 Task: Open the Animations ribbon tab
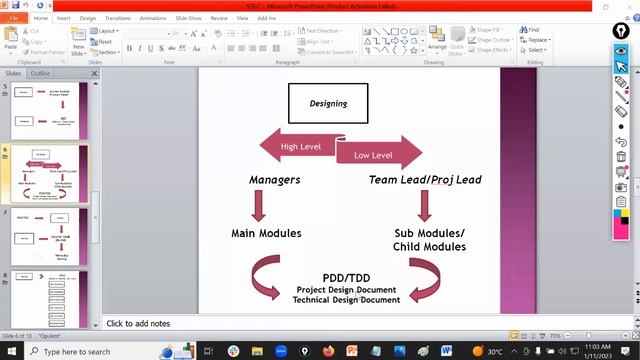pos(153,18)
